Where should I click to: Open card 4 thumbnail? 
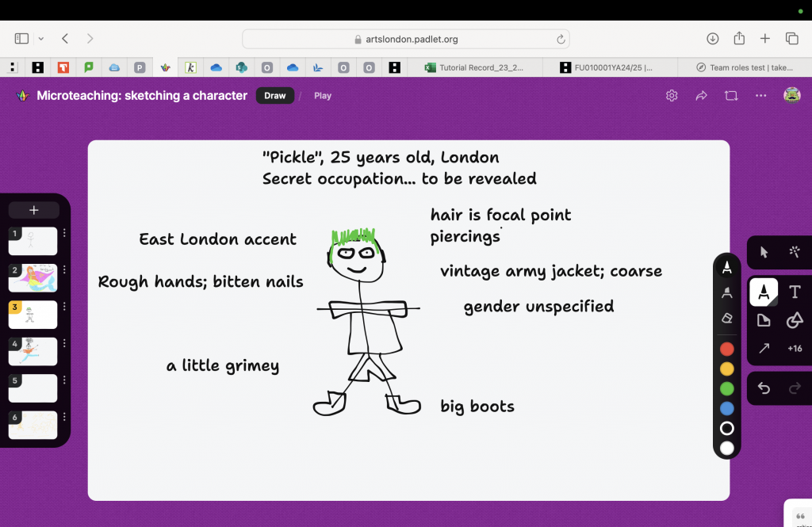[x=33, y=351]
